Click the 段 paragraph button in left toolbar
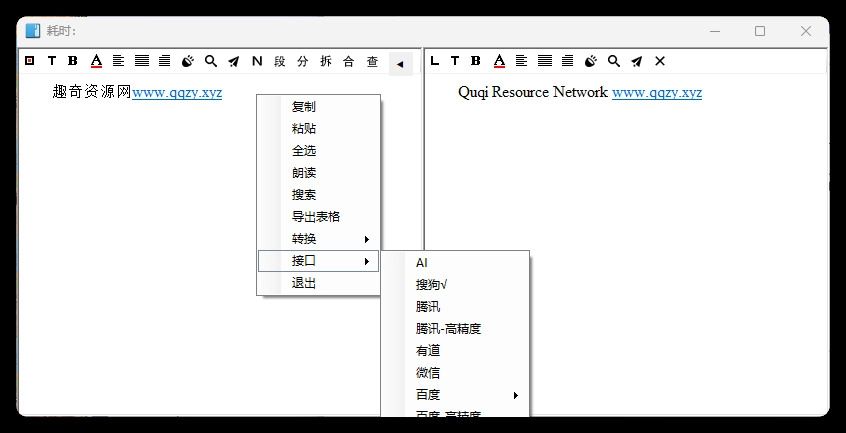Viewport: 846px width, 433px height. click(280, 61)
